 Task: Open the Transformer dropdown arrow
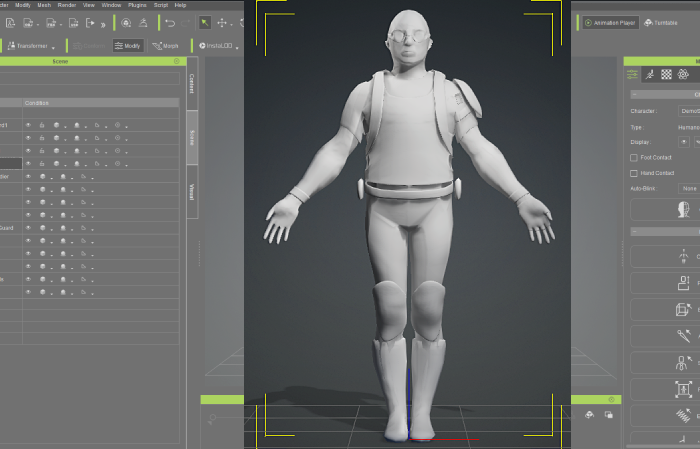[54, 47]
